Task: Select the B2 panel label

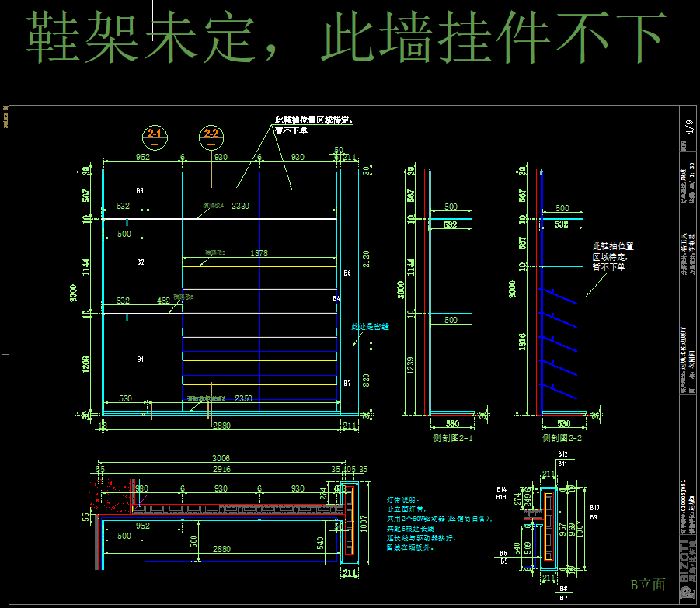Action: [141, 262]
